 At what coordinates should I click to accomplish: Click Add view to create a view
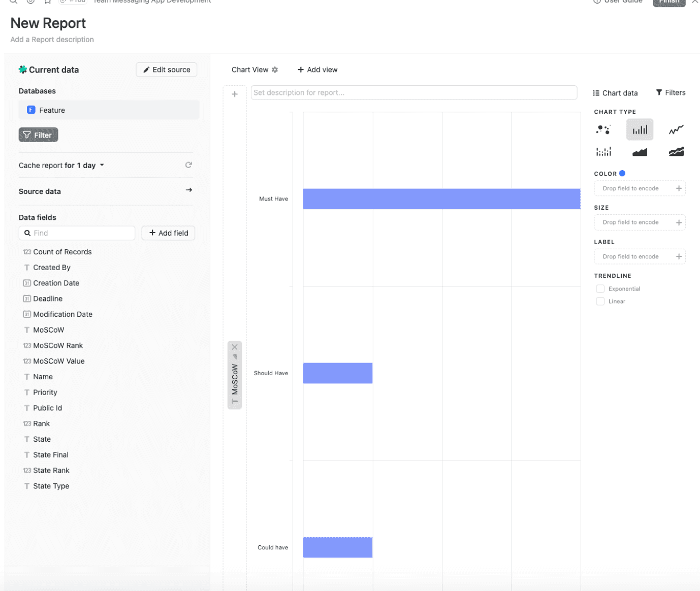click(x=317, y=70)
